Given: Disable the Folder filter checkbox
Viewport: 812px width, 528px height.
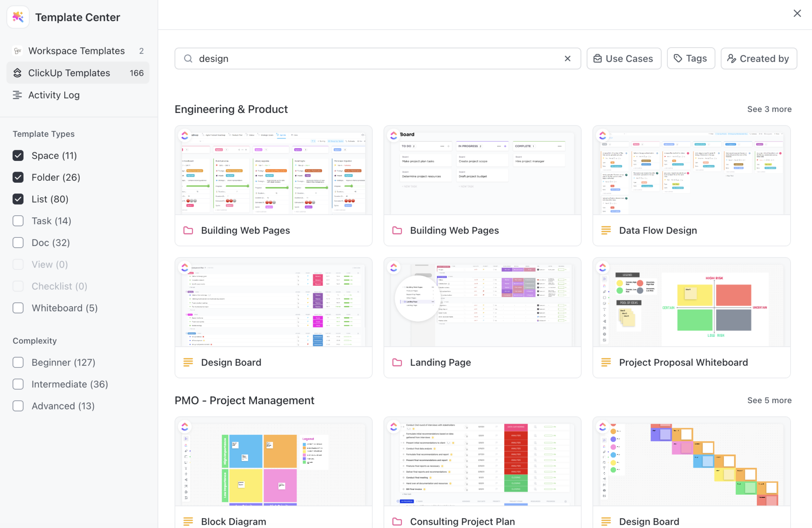Looking at the screenshot, I should tap(18, 177).
